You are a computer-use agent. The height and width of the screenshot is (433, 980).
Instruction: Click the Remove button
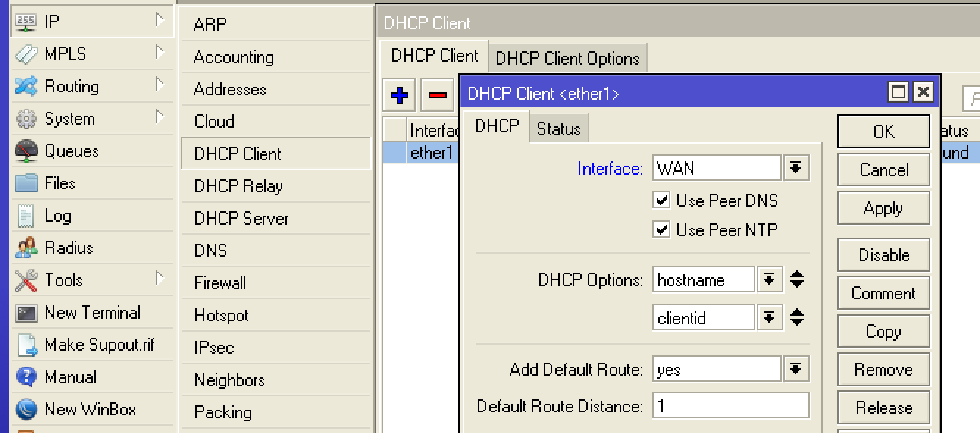[884, 369]
